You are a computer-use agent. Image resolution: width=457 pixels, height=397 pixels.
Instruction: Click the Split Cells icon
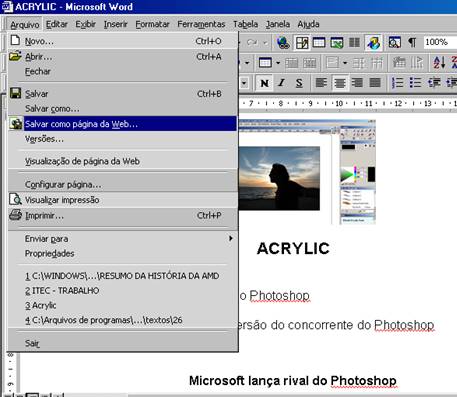[x=309, y=63]
